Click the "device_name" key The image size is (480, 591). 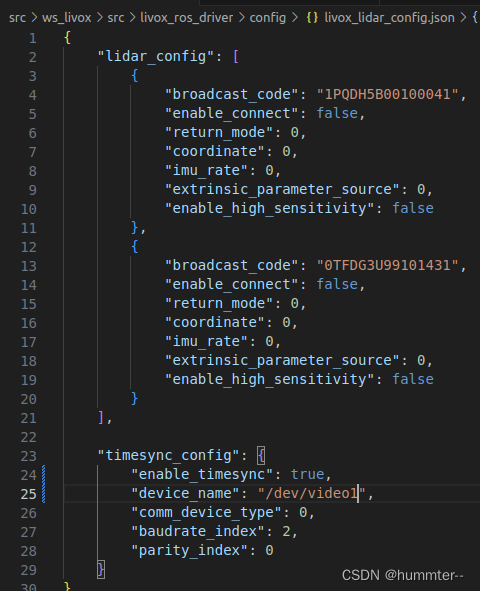pos(186,493)
